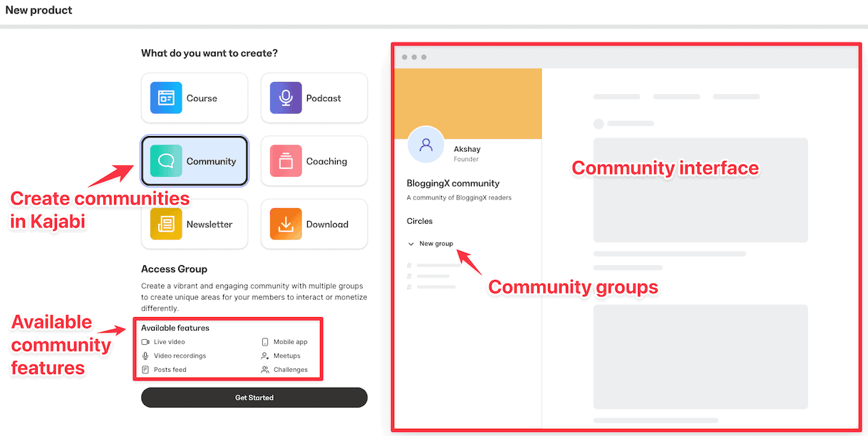Open the New group in the community sidebar
The height and width of the screenshot is (436, 868).
(x=438, y=243)
